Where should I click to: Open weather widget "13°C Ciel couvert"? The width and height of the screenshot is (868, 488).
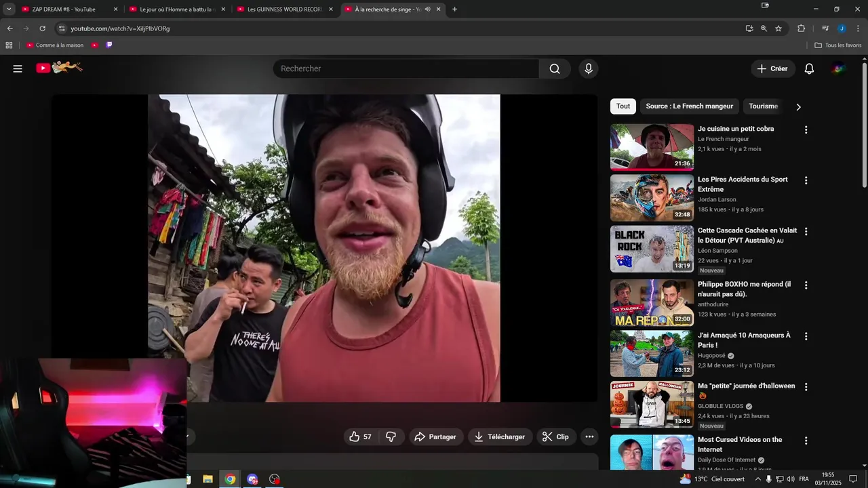tap(712, 479)
